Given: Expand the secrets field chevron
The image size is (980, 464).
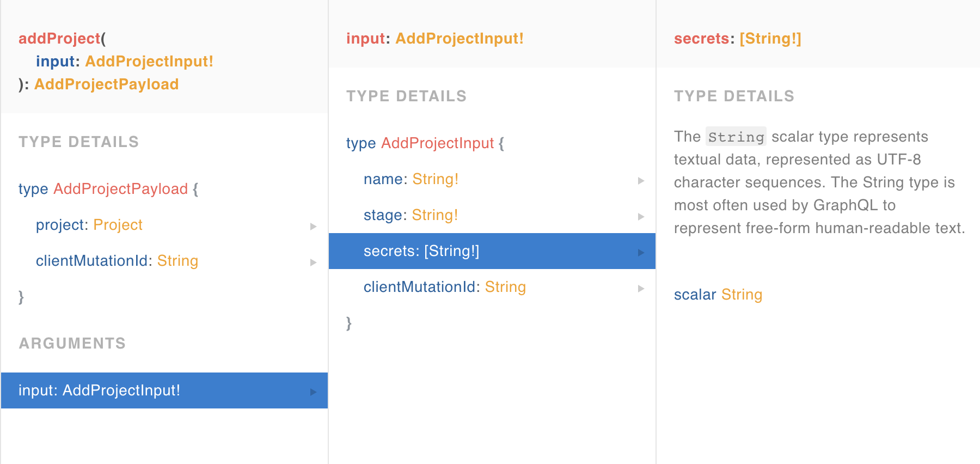Looking at the screenshot, I should (640, 253).
